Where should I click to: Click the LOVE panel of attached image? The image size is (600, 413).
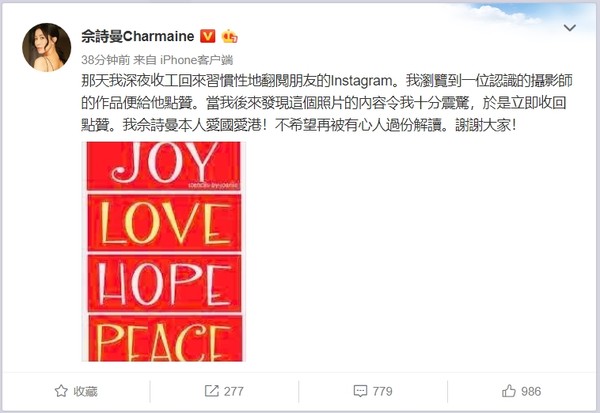(164, 223)
